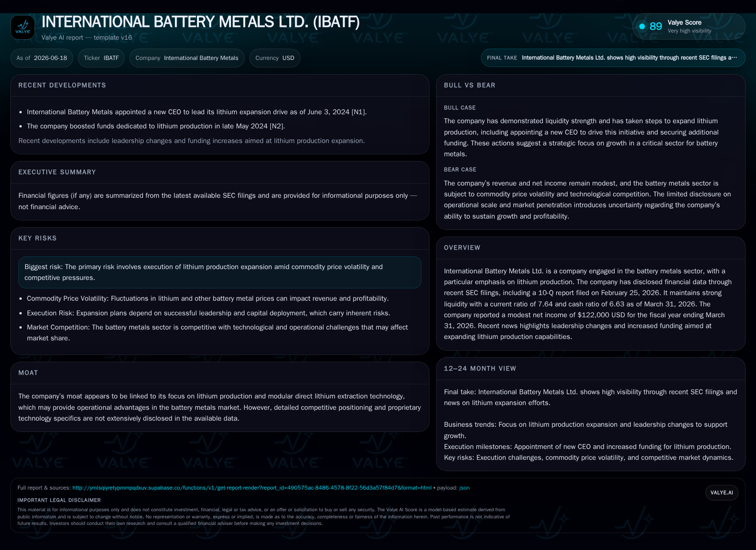The width and height of the screenshot is (756, 550).
Task: Click the Market Competition bullet
Action: pos(217,333)
